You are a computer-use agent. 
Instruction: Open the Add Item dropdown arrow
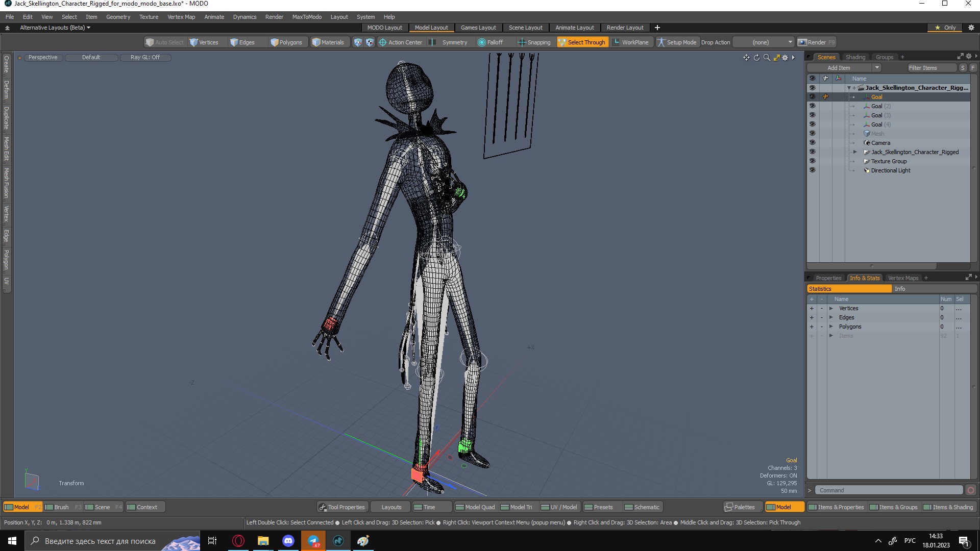[877, 68]
